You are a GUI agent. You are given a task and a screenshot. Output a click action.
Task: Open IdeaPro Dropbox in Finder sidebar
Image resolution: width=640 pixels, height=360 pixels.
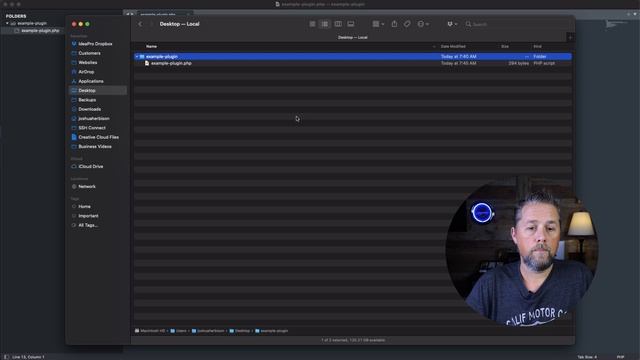click(x=96, y=44)
